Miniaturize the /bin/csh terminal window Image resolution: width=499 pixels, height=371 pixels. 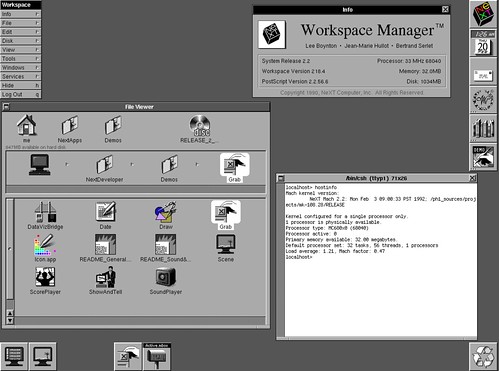point(281,178)
